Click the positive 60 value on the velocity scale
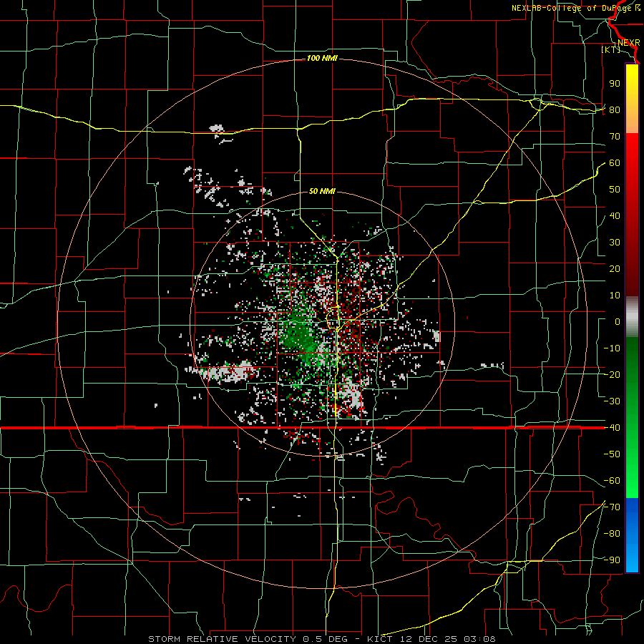Viewport: 644px width, 644px height. tap(615, 163)
